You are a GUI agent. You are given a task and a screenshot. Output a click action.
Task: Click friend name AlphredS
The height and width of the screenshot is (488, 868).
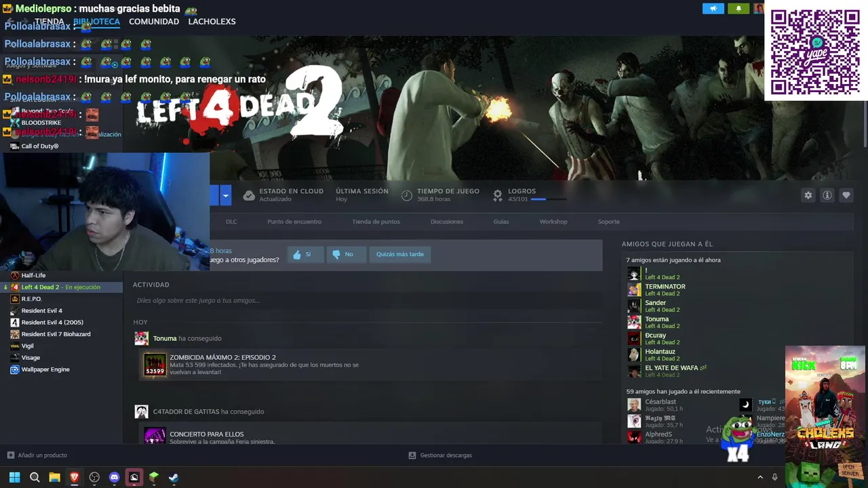pos(658,434)
